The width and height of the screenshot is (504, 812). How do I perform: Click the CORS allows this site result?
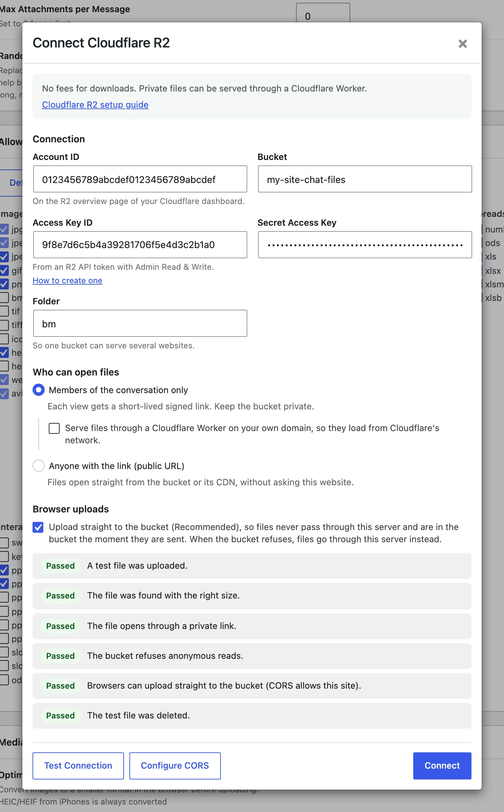tap(252, 686)
